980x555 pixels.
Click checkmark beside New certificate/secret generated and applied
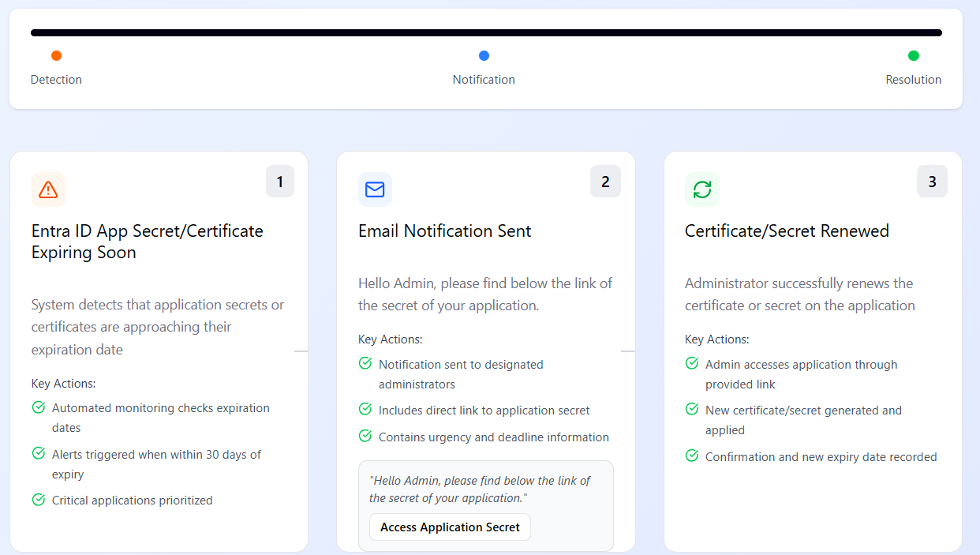click(x=692, y=409)
